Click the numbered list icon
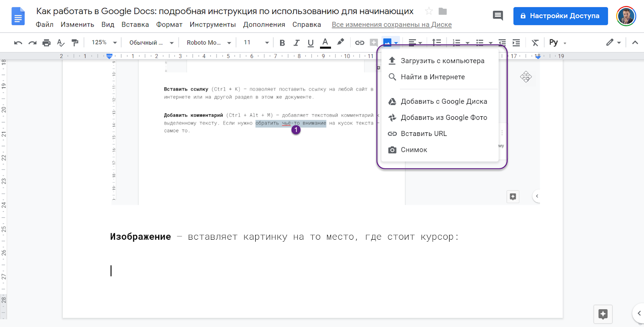Screen dimensions: 644x327 click(456, 43)
